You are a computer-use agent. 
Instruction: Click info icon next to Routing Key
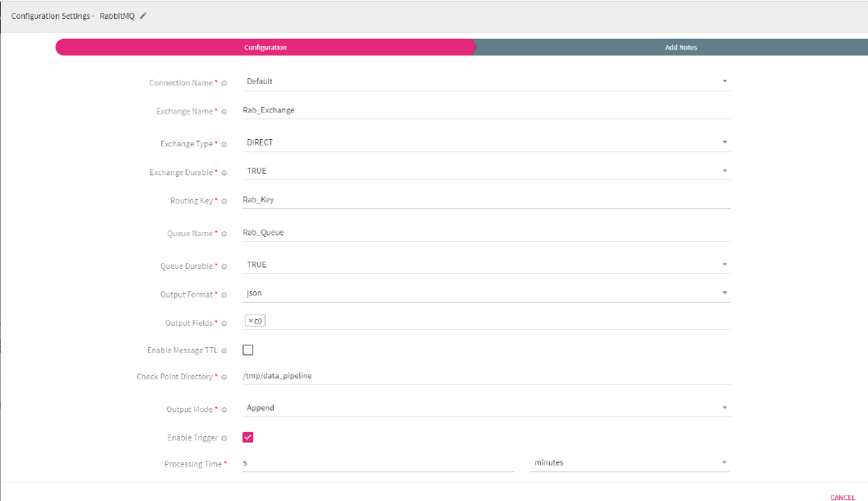[224, 202]
